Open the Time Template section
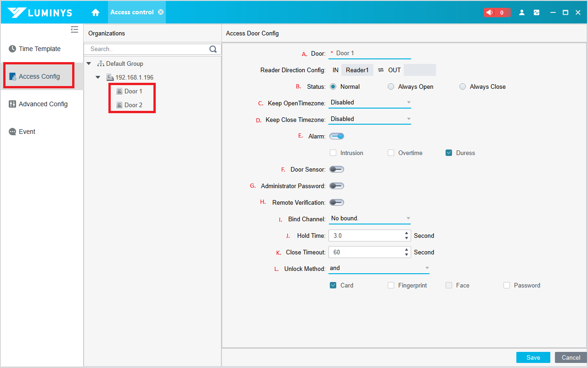Screen dimensions: 588x368 pyautogui.click(x=40, y=49)
